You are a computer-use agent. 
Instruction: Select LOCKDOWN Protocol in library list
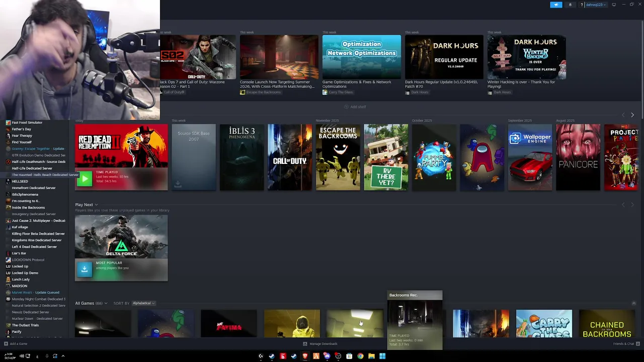click(28, 259)
